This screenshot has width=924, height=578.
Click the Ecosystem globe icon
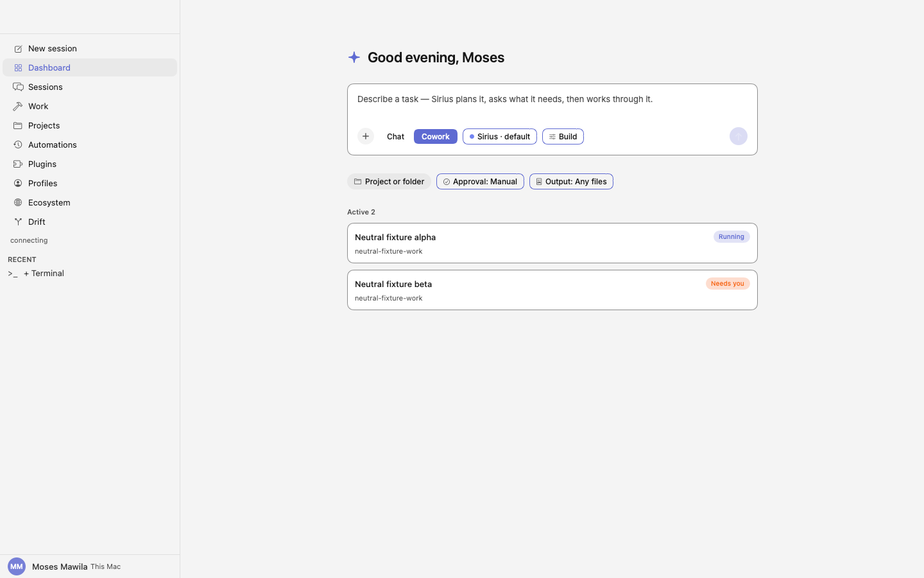pyautogui.click(x=18, y=203)
